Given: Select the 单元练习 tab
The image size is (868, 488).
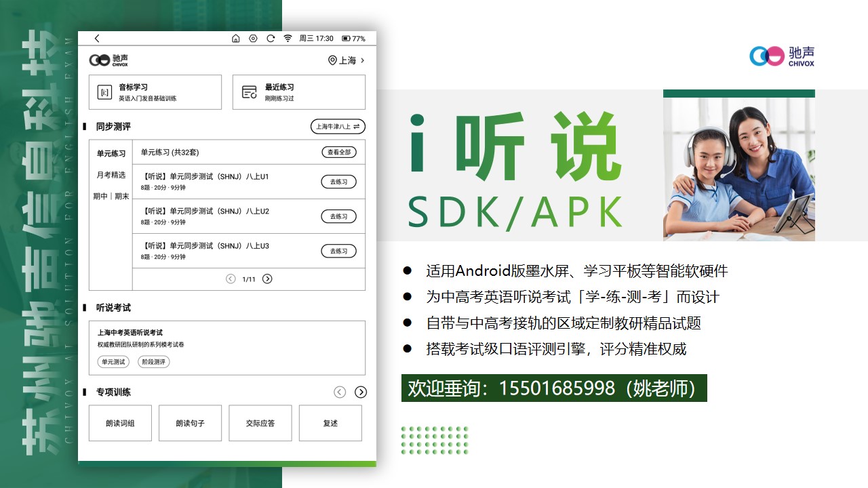Looking at the screenshot, I should pos(111,154).
